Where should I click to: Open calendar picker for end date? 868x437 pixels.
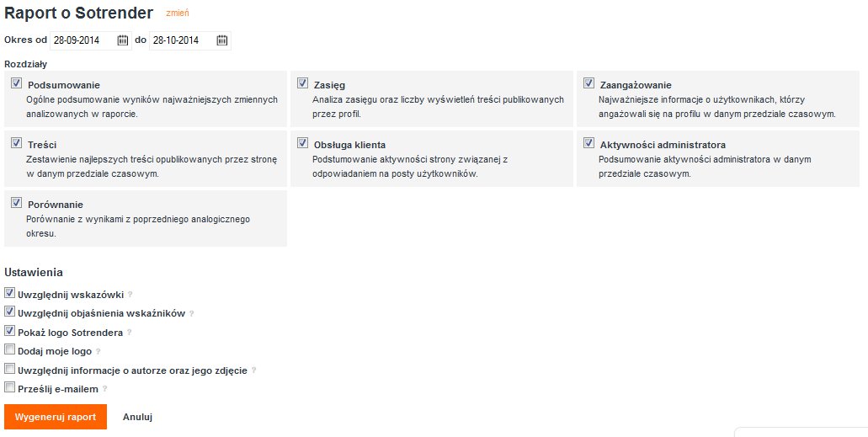coord(221,40)
